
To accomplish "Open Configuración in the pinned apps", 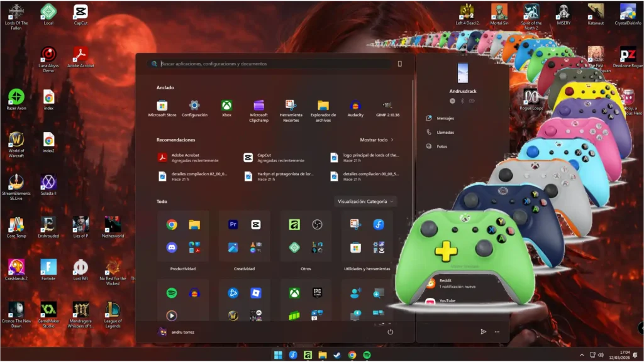I will pos(194,109).
